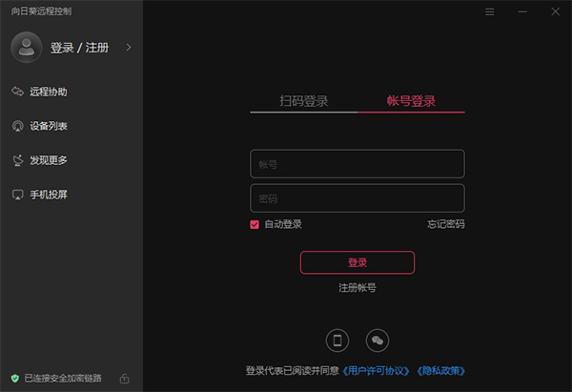Close the 向日葵远程控制 window
This screenshot has height=392, width=572.
point(556,11)
